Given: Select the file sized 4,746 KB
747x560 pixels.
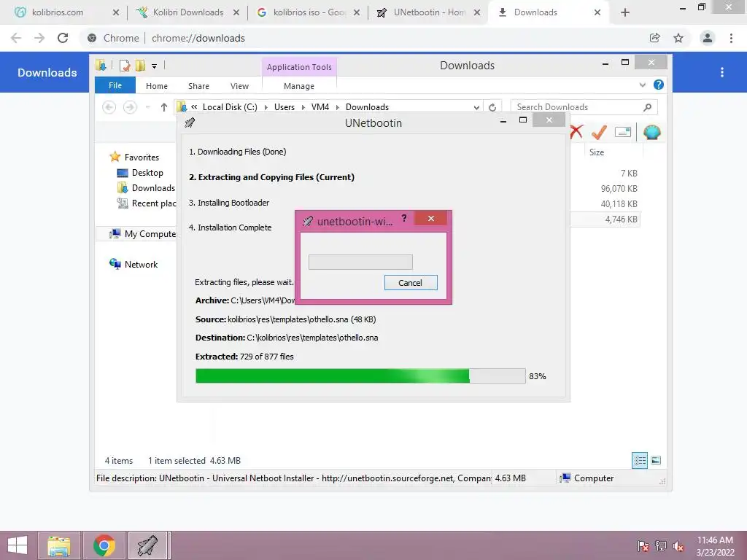Looking at the screenshot, I should [x=622, y=219].
